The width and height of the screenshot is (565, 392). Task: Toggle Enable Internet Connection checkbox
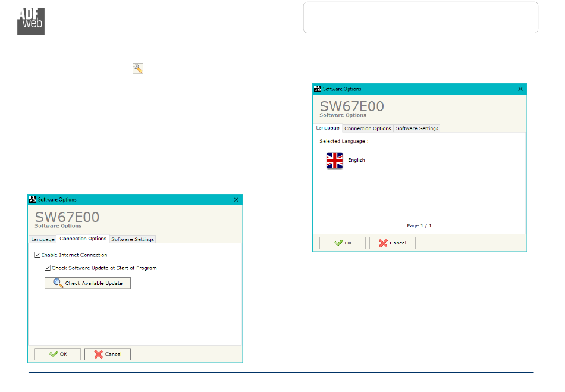click(x=37, y=255)
